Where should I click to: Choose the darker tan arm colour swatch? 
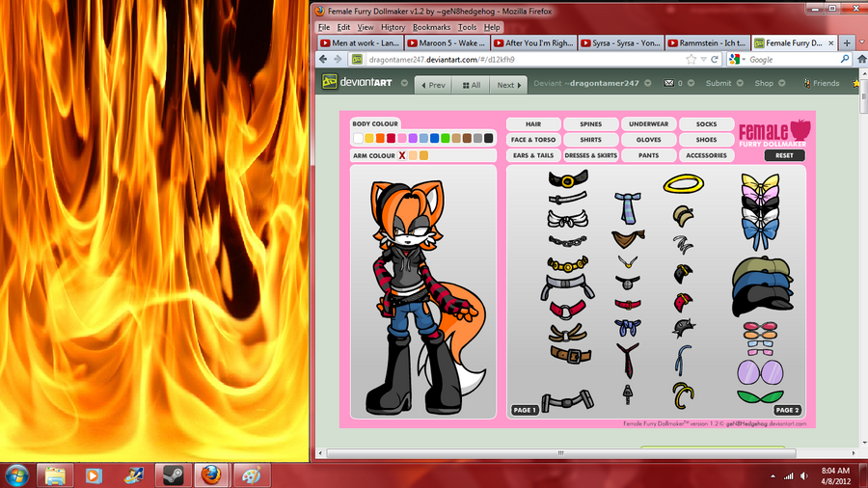pos(424,155)
